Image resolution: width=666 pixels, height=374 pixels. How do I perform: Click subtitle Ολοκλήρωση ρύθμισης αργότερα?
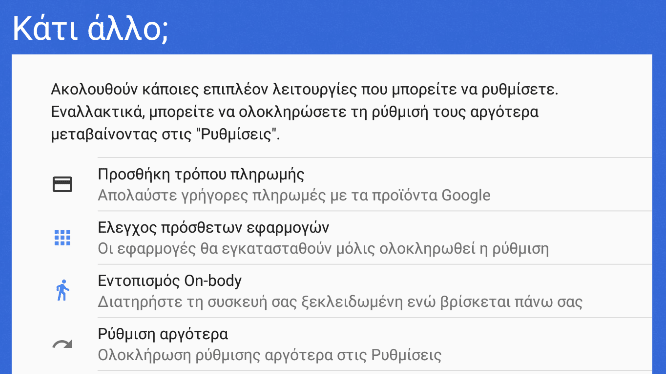click(269, 355)
